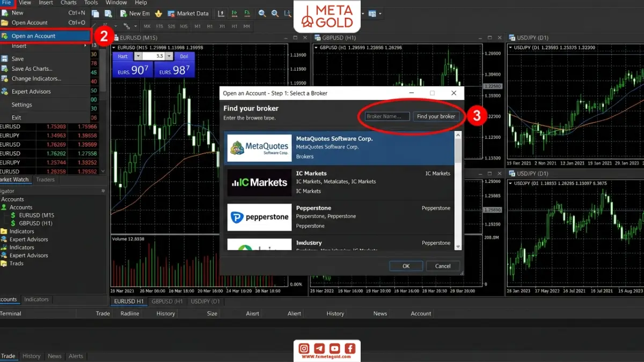The width and height of the screenshot is (644, 362).
Task: Click the Telegram icon in footer
Action: pyautogui.click(x=319, y=348)
